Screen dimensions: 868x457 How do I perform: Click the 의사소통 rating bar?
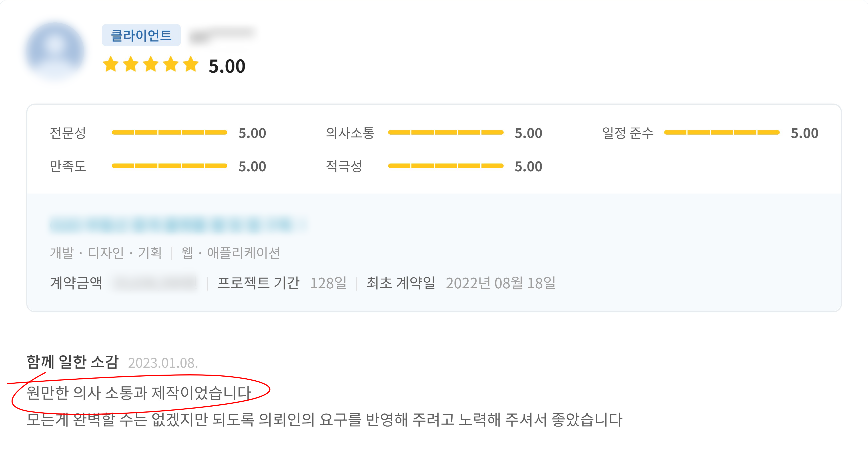tap(445, 133)
